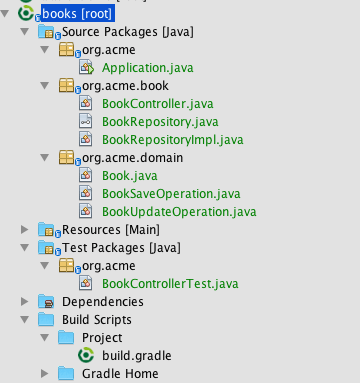Click the BookRepository.java interface file icon
This screenshot has height=383, width=360.
(x=85, y=122)
